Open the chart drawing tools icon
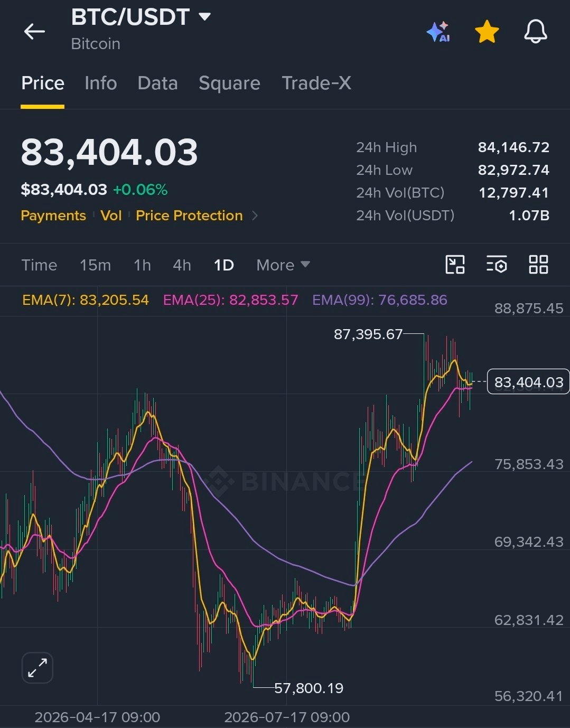570x728 pixels. [x=455, y=264]
